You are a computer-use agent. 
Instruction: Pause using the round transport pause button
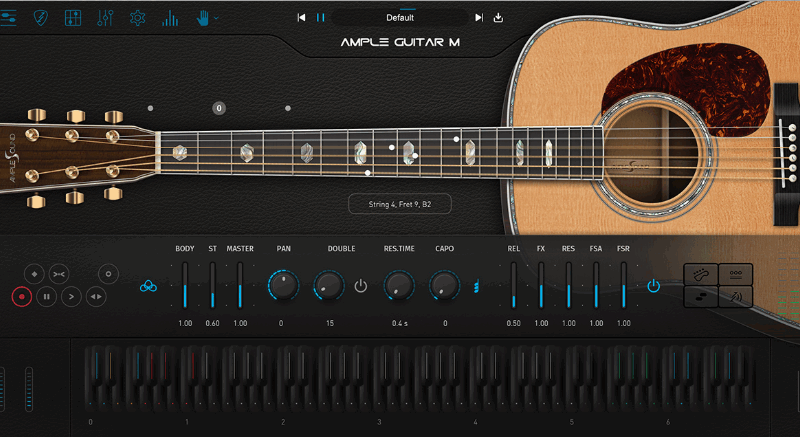click(46, 296)
